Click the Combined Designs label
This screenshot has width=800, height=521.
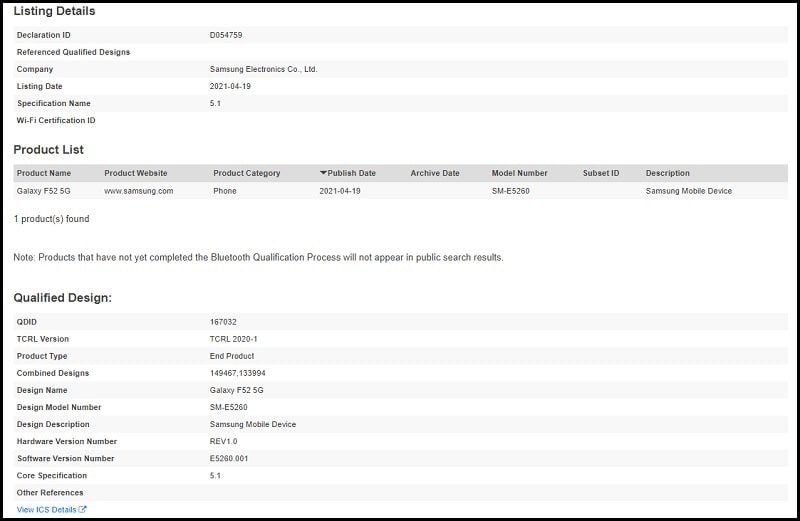[x=53, y=373]
